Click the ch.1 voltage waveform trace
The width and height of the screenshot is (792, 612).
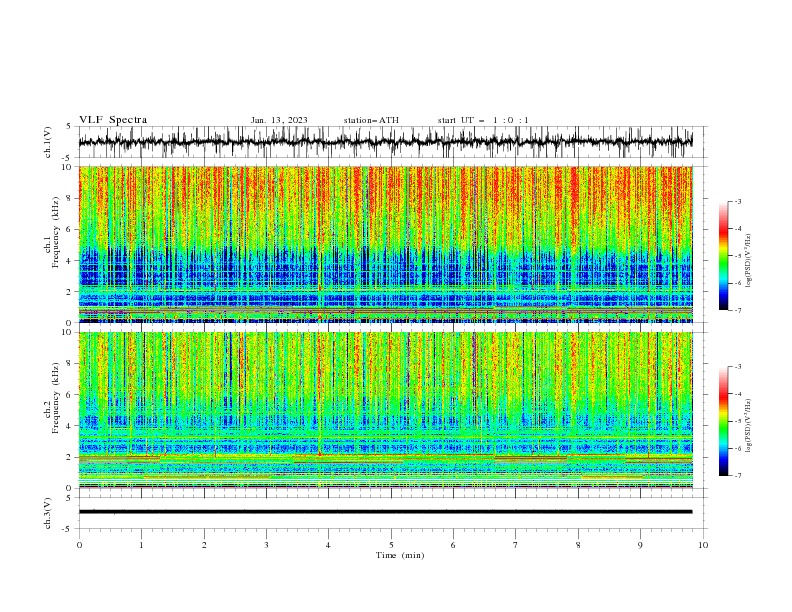385,142
